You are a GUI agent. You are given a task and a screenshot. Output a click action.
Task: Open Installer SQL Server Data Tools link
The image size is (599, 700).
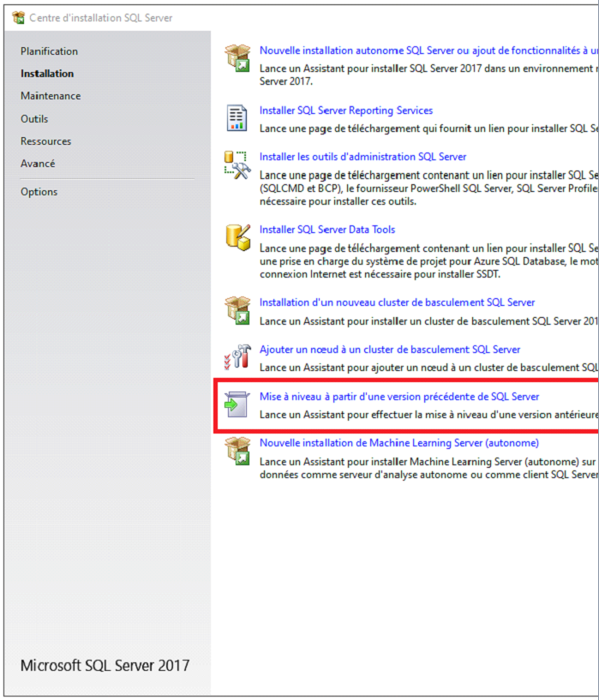pyautogui.click(x=327, y=230)
